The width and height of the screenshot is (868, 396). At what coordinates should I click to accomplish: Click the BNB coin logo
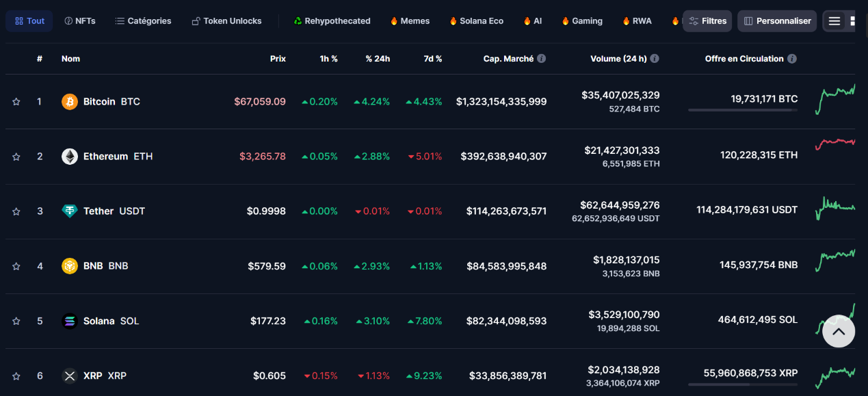point(69,265)
